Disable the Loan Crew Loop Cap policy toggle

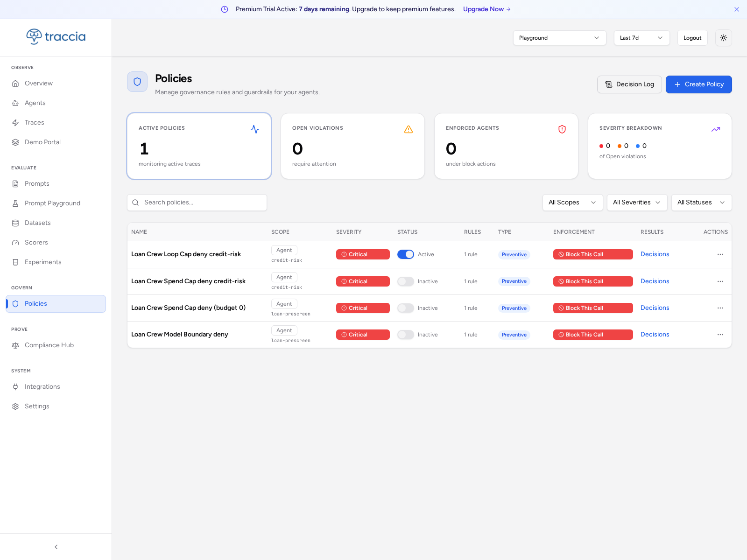(406, 254)
